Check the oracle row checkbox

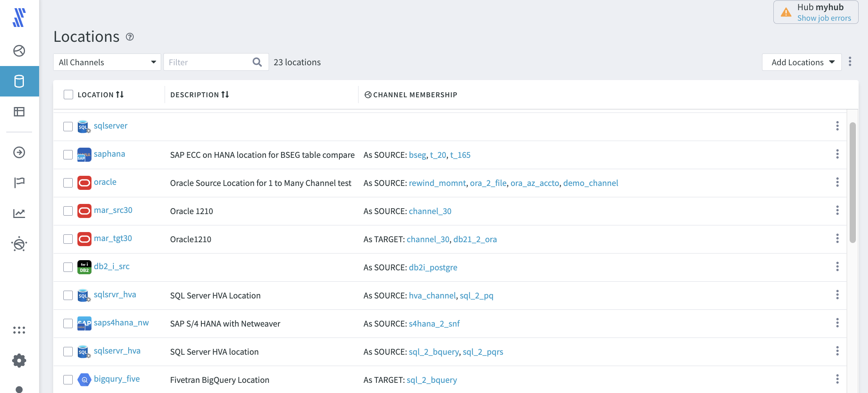click(x=68, y=183)
